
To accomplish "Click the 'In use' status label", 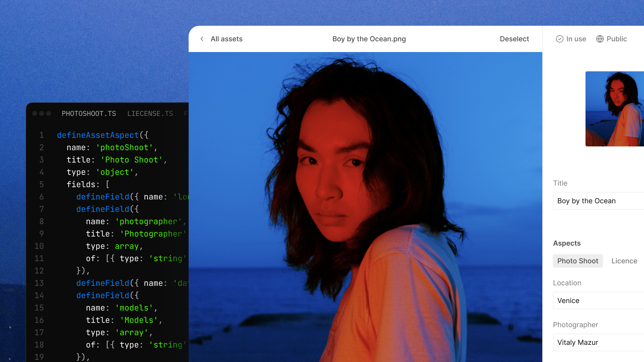I will (x=576, y=39).
